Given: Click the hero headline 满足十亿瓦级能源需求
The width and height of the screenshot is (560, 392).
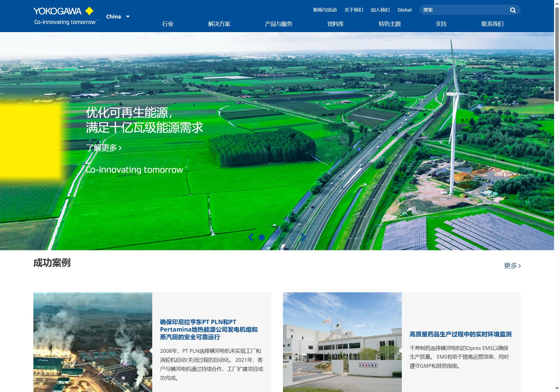Looking at the screenshot, I should (144, 128).
